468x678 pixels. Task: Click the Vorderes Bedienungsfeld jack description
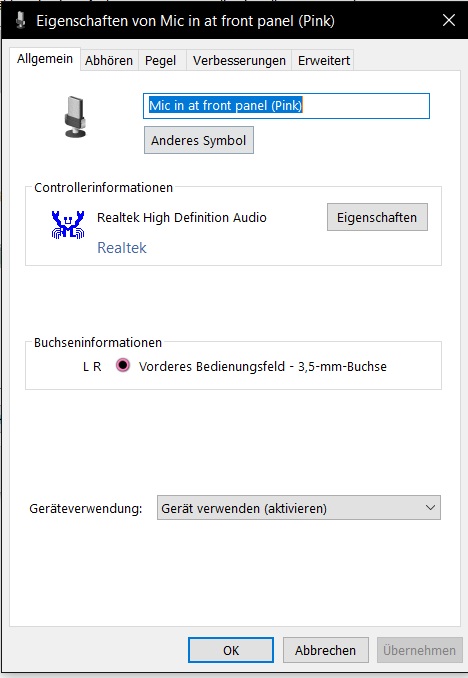click(x=263, y=366)
